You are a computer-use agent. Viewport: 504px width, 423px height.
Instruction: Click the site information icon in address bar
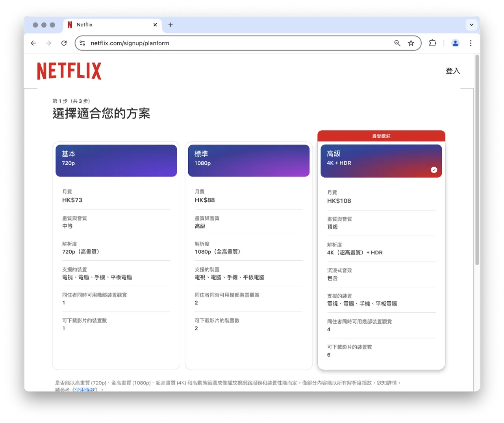[82, 43]
